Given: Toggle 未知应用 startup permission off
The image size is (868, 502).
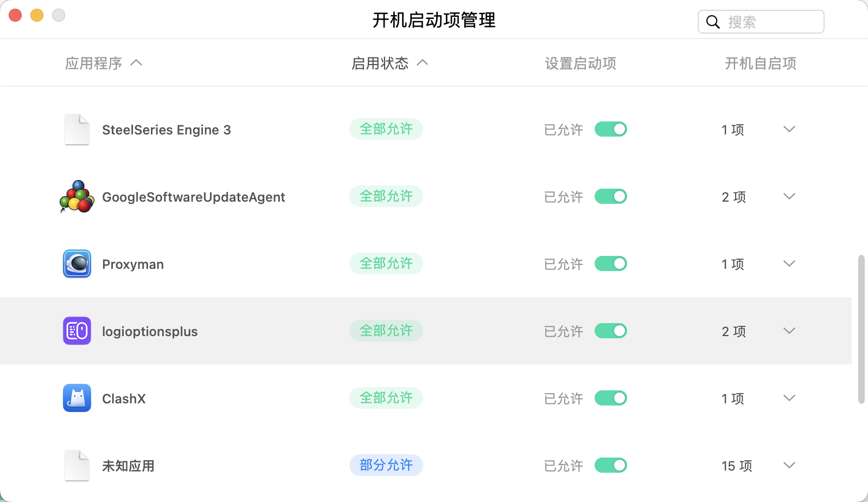Looking at the screenshot, I should tap(611, 465).
